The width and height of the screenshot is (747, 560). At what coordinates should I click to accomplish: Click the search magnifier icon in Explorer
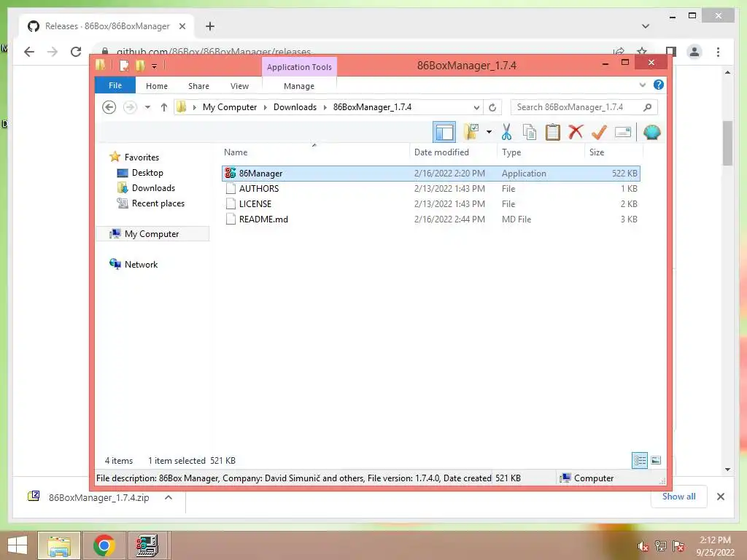[x=647, y=107]
